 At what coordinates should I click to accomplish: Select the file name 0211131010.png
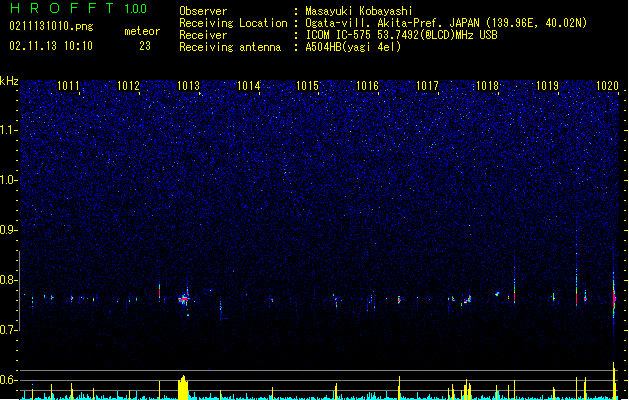tap(51, 26)
